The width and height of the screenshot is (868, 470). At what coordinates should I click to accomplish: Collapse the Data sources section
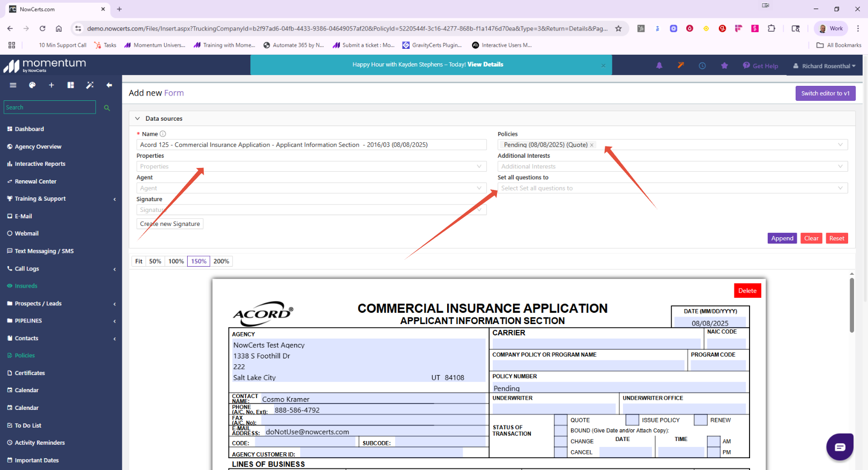pos(137,119)
